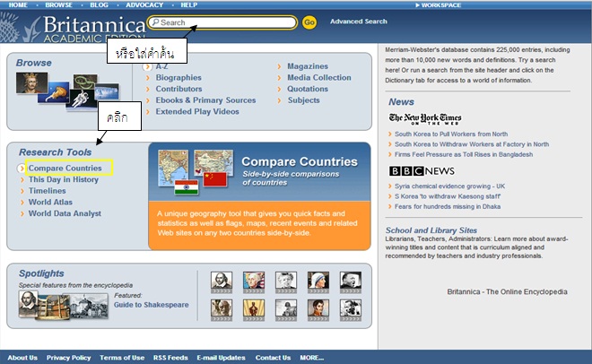The height and width of the screenshot is (364, 592).
Task: Open the BLOG menu item
Action: (99, 4)
